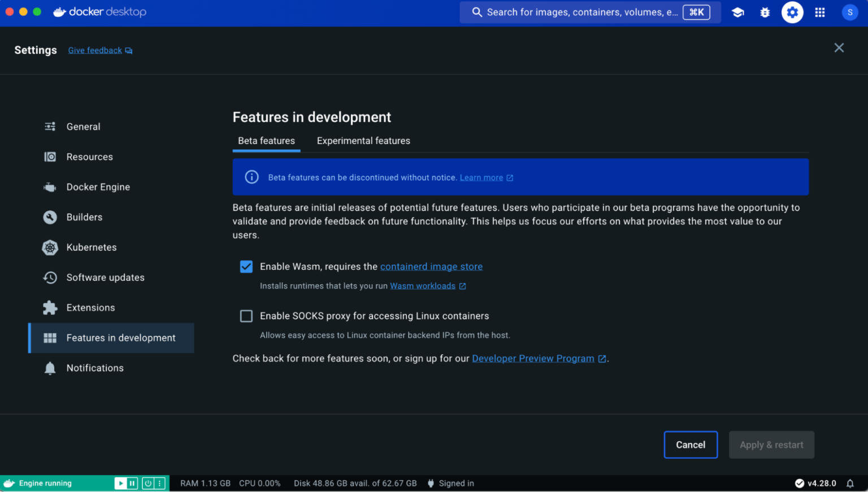Click the Cancel button
The height and width of the screenshot is (492, 868).
click(691, 445)
